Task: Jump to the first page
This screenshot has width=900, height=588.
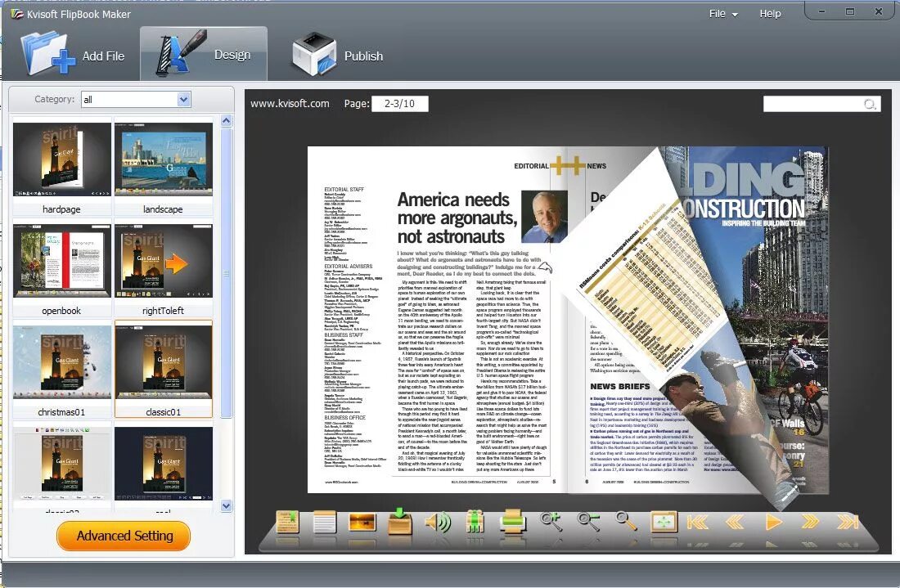Action: pyautogui.click(x=697, y=522)
